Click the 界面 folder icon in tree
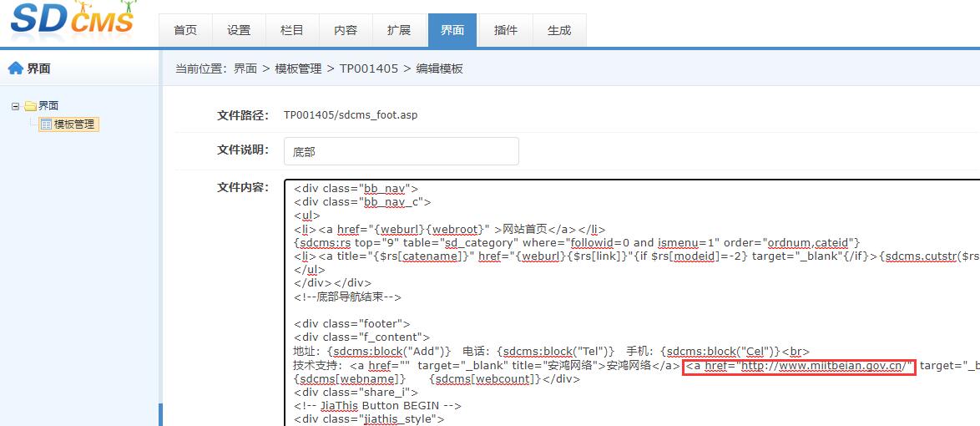This screenshot has width=980, height=426. [x=30, y=106]
